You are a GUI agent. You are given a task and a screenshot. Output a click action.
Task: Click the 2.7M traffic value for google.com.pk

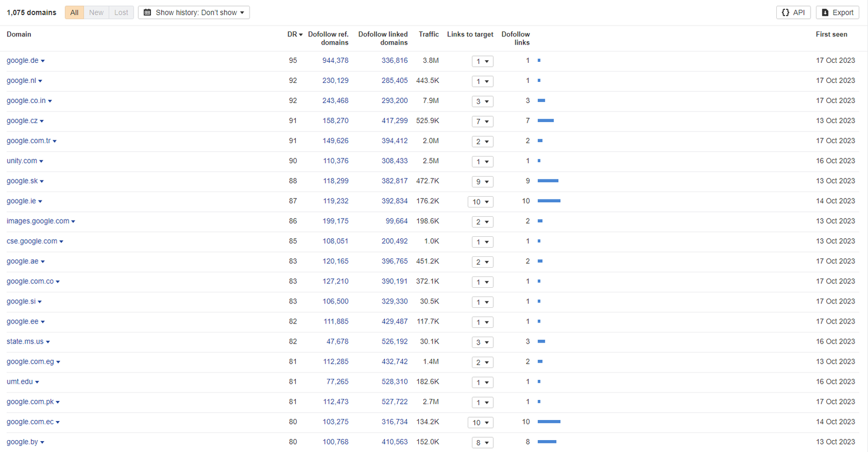[x=431, y=402]
